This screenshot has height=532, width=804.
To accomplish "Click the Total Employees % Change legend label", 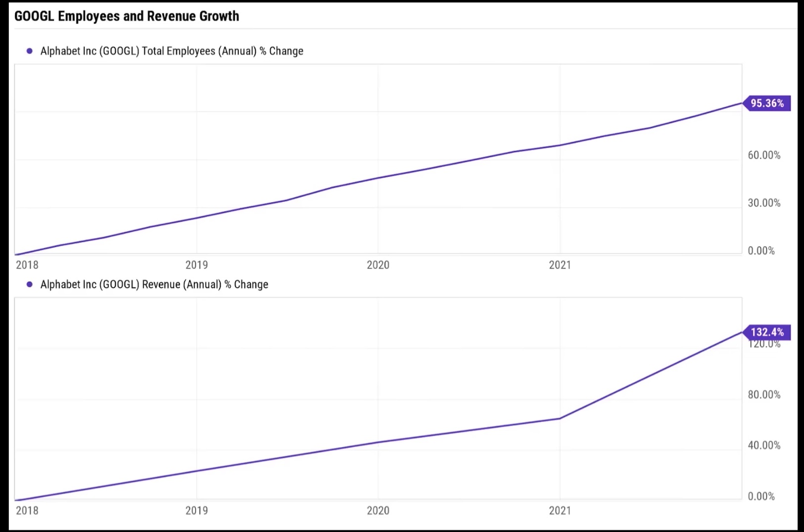I will 172,51.
